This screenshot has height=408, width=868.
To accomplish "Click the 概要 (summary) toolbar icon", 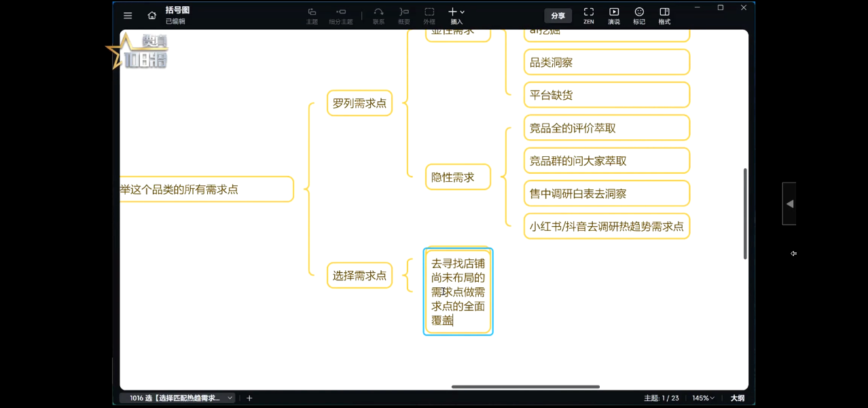I will pos(403,16).
